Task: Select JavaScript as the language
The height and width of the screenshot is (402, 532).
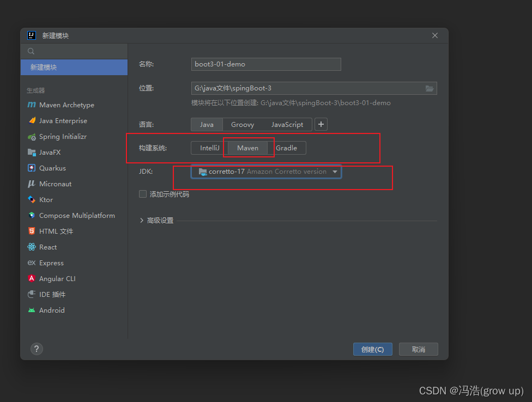Action: [287, 124]
